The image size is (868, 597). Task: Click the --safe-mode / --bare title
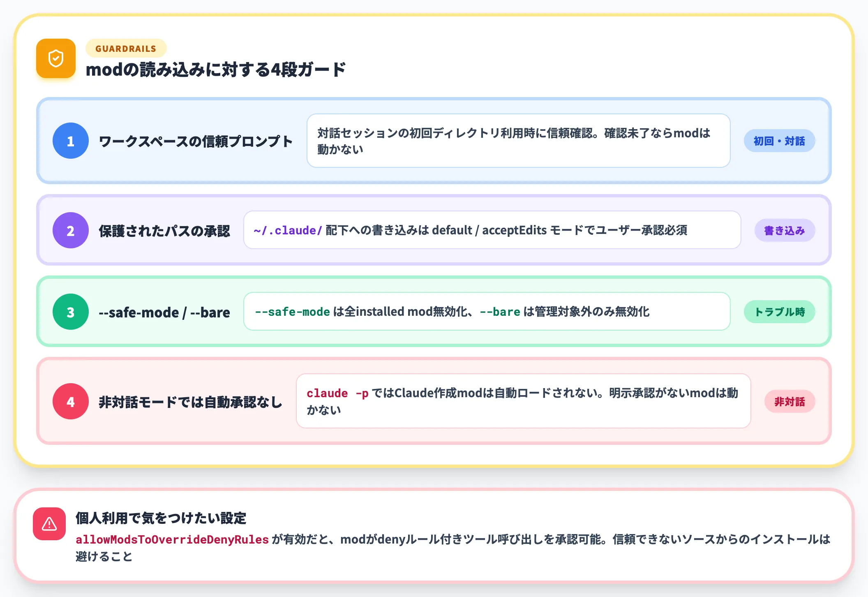[164, 312]
